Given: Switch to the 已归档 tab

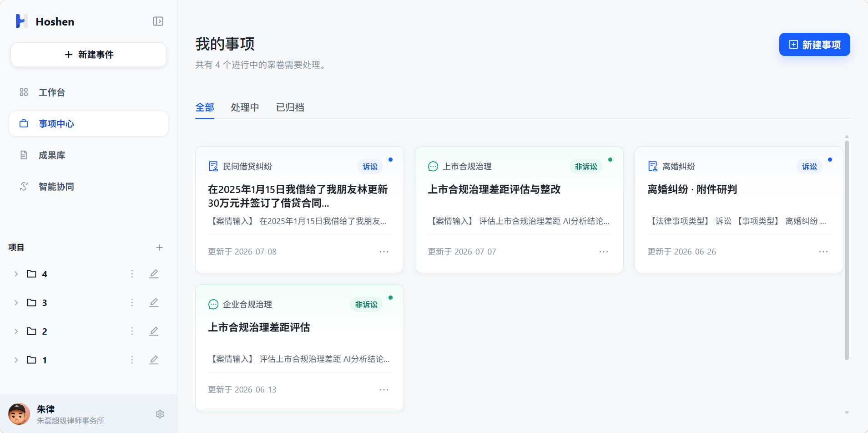Looking at the screenshot, I should [x=290, y=107].
